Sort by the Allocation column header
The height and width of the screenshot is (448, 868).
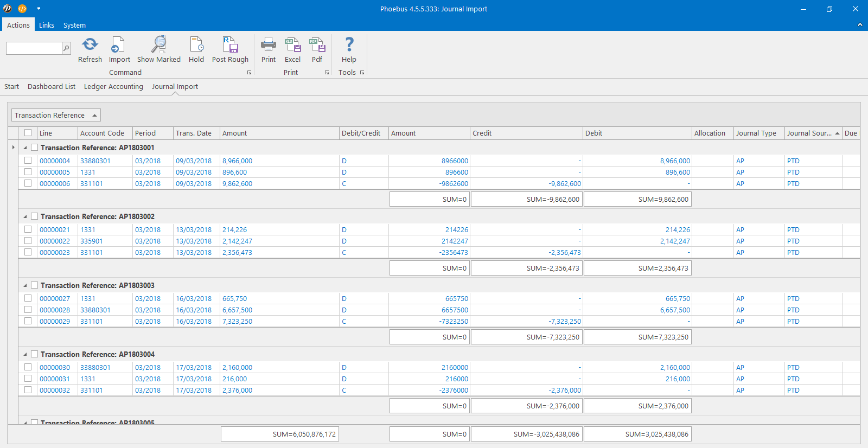click(x=713, y=133)
